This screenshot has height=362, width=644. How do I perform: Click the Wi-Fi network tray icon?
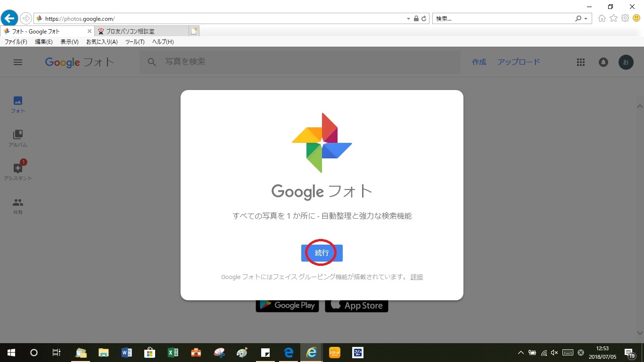click(x=544, y=353)
